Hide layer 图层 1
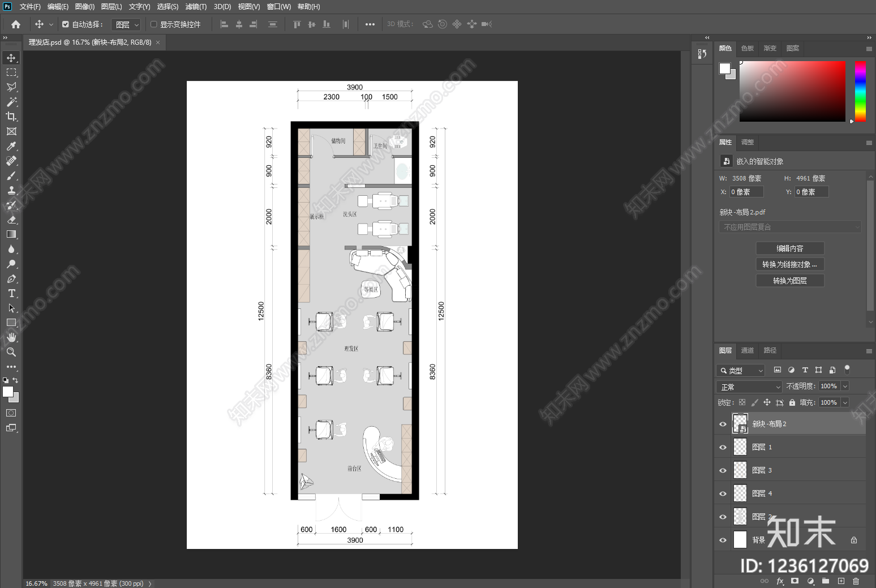 [x=723, y=447]
